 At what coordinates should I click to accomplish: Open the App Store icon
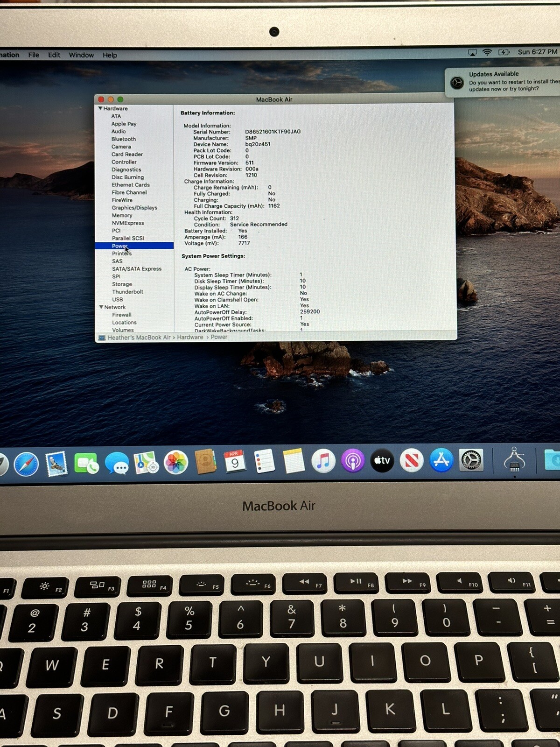pyautogui.click(x=441, y=460)
